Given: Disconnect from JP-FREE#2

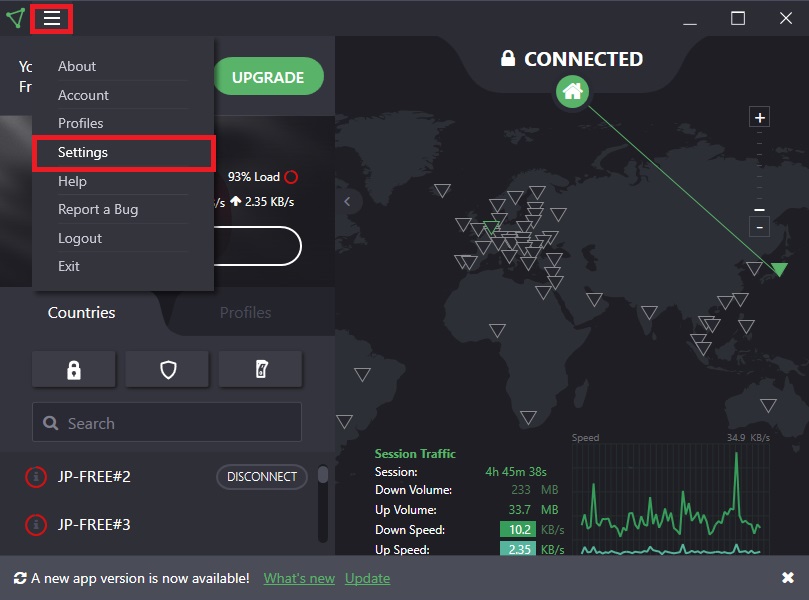Looking at the screenshot, I should [x=262, y=477].
